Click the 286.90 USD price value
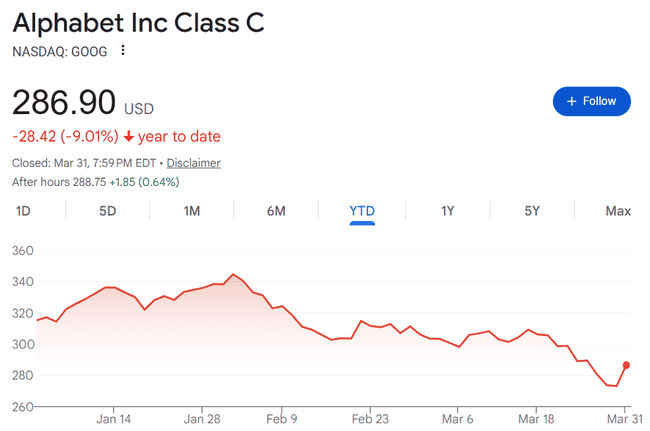 tap(63, 103)
